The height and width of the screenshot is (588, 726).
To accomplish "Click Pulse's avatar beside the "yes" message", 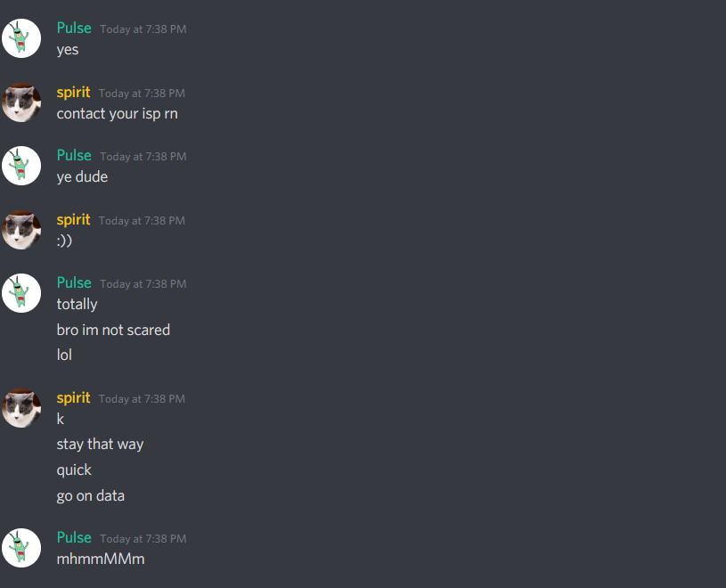I will [21, 38].
